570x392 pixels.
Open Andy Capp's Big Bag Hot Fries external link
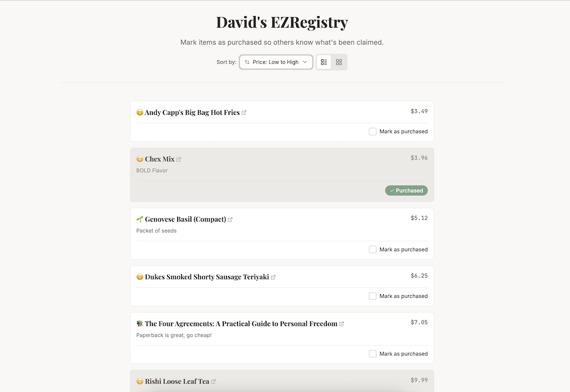(x=245, y=112)
